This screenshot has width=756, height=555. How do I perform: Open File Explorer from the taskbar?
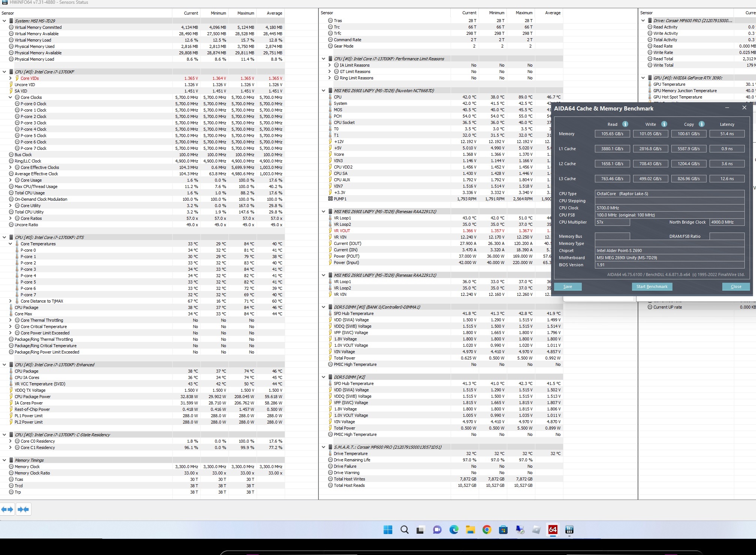[470, 530]
